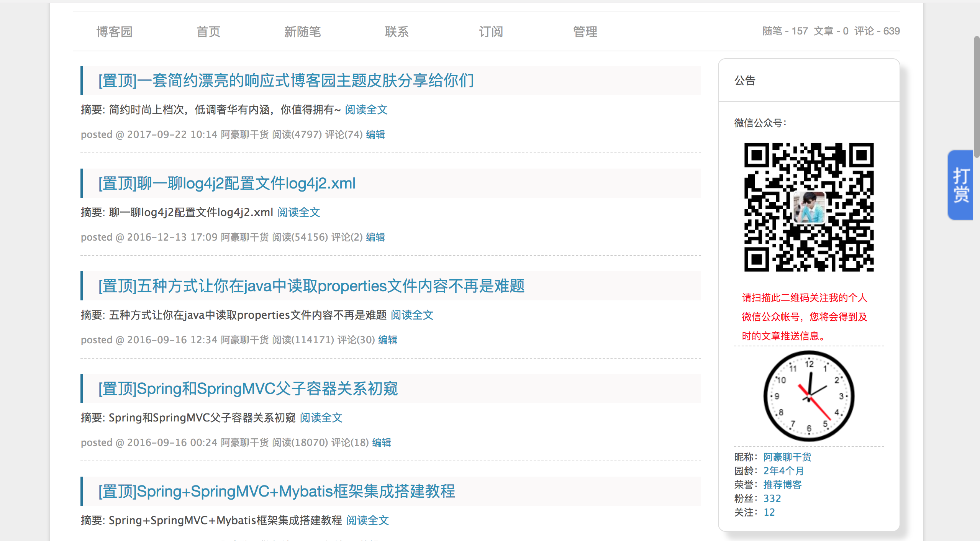
Task: Click the 评论 - 639 stats text
Action: [x=877, y=31]
